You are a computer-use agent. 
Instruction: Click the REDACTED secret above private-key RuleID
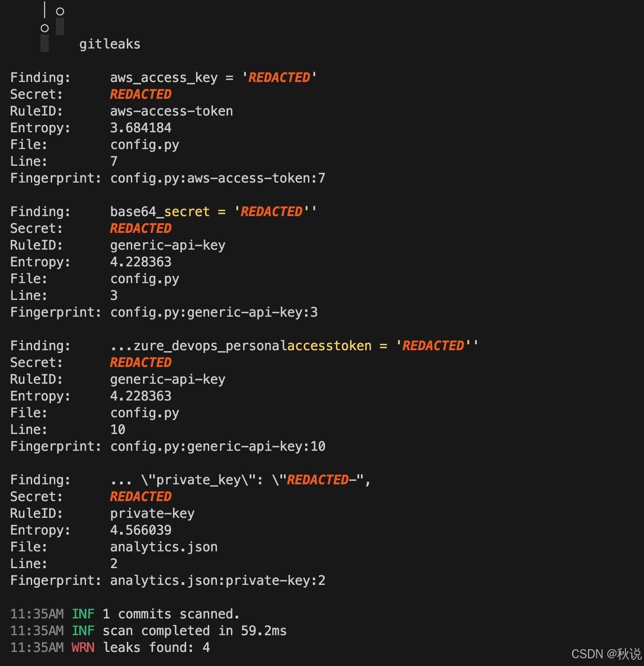tap(141, 497)
